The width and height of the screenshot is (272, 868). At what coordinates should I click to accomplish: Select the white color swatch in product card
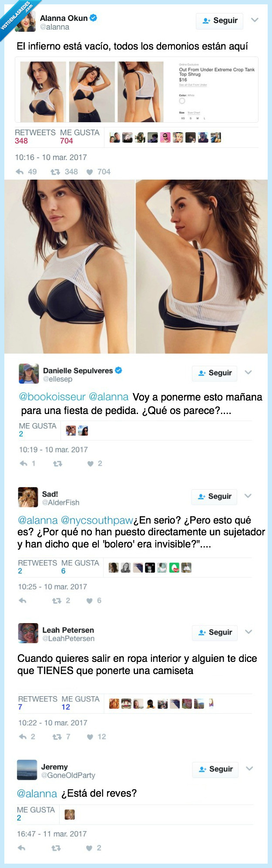pyautogui.click(x=182, y=101)
